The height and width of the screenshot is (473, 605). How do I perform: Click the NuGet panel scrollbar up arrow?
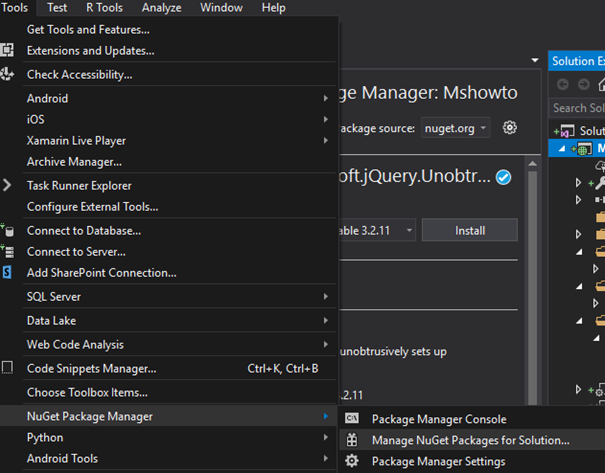point(532,164)
